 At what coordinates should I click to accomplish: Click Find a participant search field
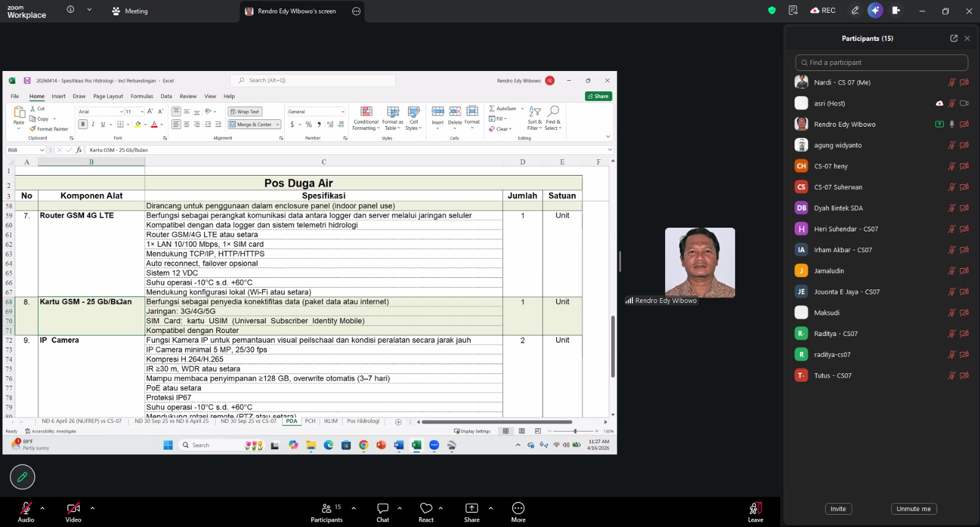pyautogui.click(x=882, y=62)
